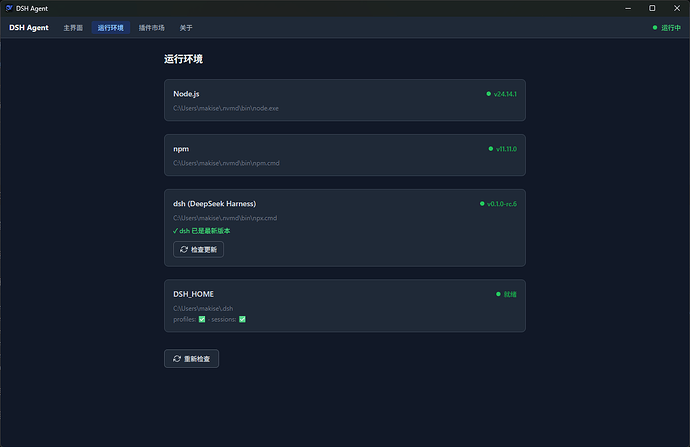
Task: Click the green dot beside v11.11.0
Action: tap(491, 149)
